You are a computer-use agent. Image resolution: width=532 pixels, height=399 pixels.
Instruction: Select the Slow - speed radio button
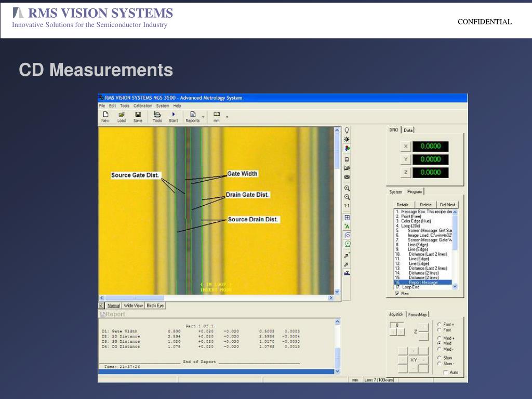click(440, 363)
